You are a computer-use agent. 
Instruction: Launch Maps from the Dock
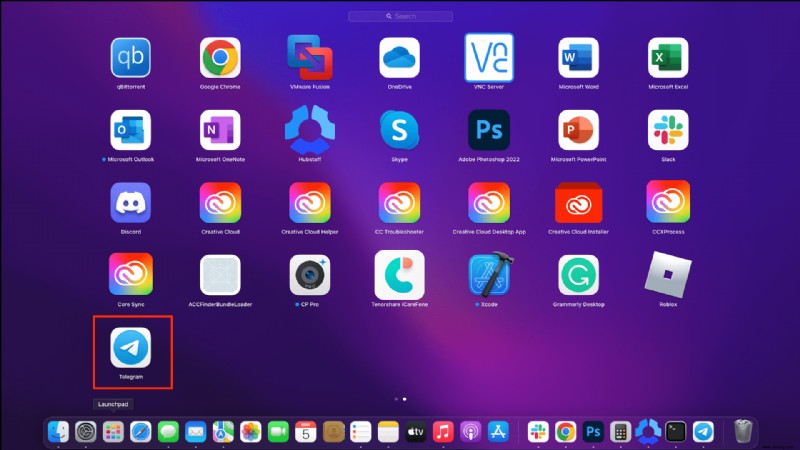[223, 432]
